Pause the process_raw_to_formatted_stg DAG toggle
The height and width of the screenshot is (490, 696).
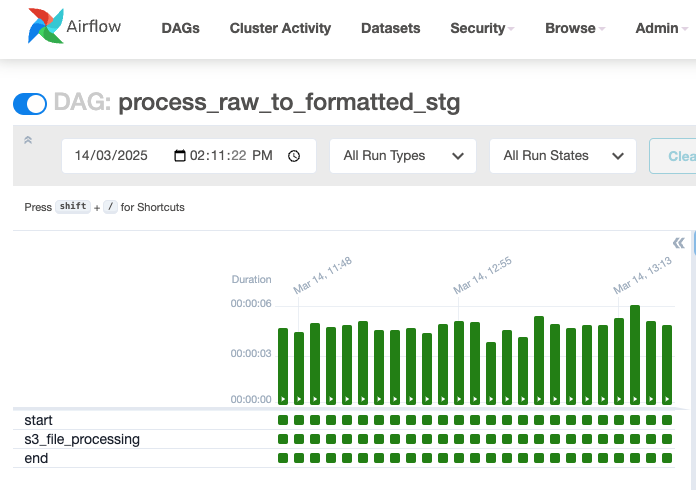(x=30, y=103)
